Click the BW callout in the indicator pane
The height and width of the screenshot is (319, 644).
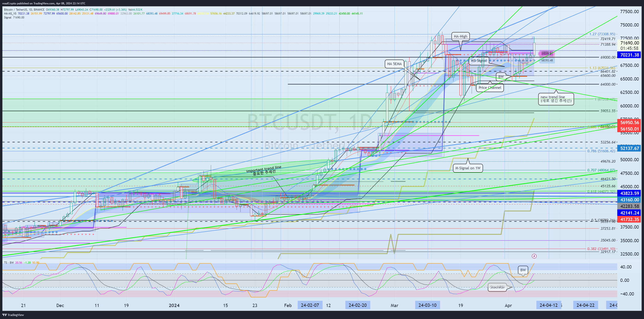click(523, 270)
